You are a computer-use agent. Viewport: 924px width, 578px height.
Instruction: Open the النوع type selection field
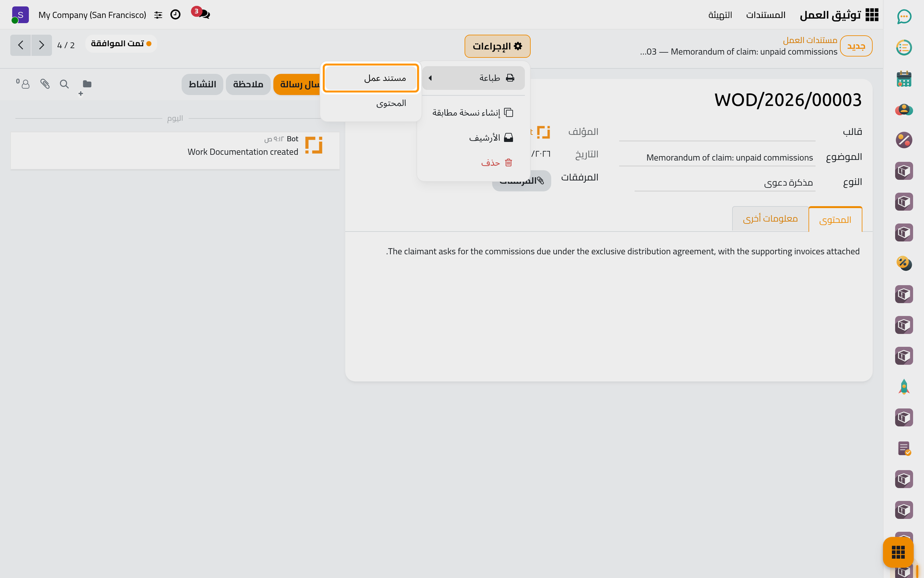tap(725, 183)
